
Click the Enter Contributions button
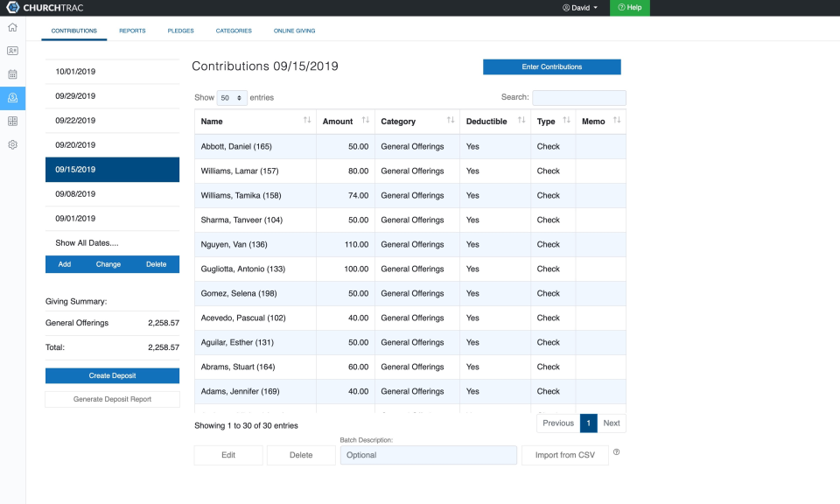pyautogui.click(x=551, y=66)
